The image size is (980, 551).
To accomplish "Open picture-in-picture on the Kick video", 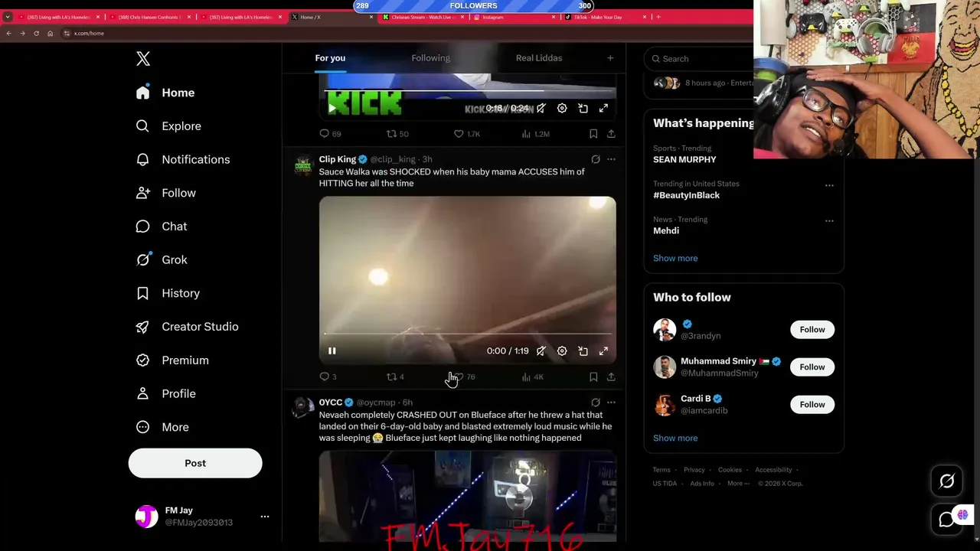I will (583, 109).
